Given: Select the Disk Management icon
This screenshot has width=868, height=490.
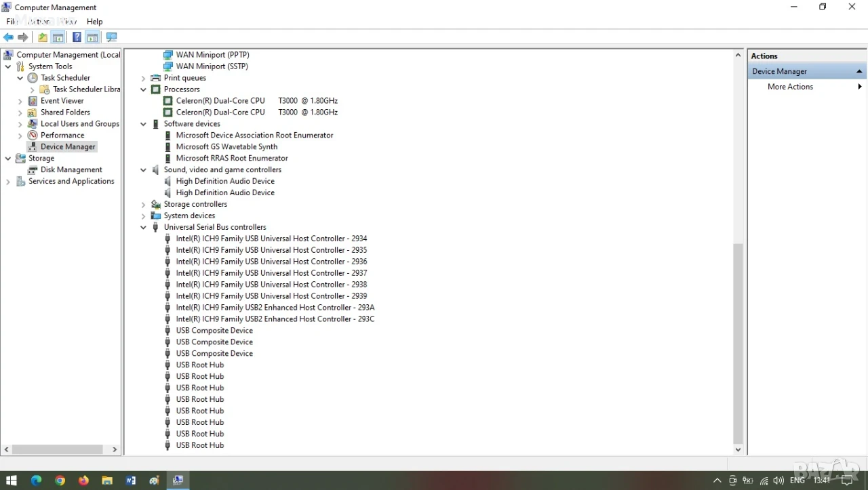Looking at the screenshot, I should 33,170.
